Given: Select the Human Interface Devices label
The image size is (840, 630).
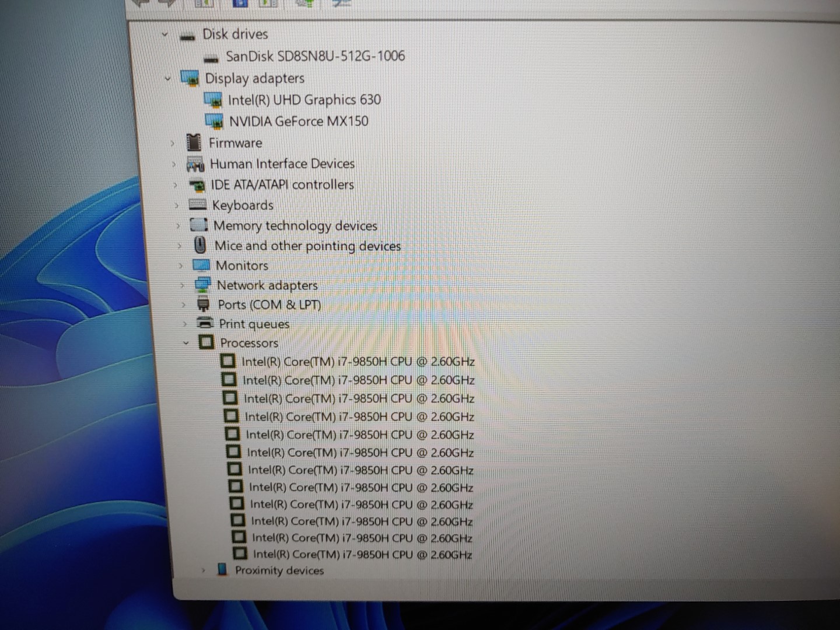Looking at the screenshot, I should click(282, 164).
